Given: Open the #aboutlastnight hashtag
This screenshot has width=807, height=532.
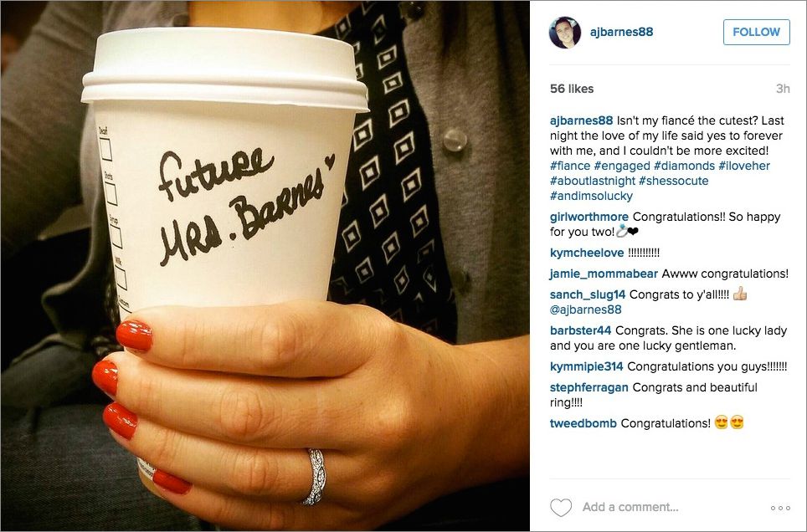Looking at the screenshot, I should (593, 181).
